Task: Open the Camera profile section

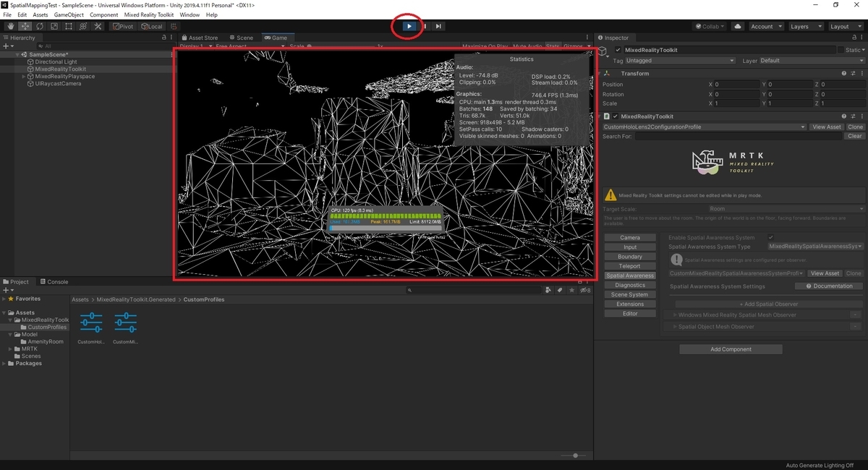Action: click(630, 238)
